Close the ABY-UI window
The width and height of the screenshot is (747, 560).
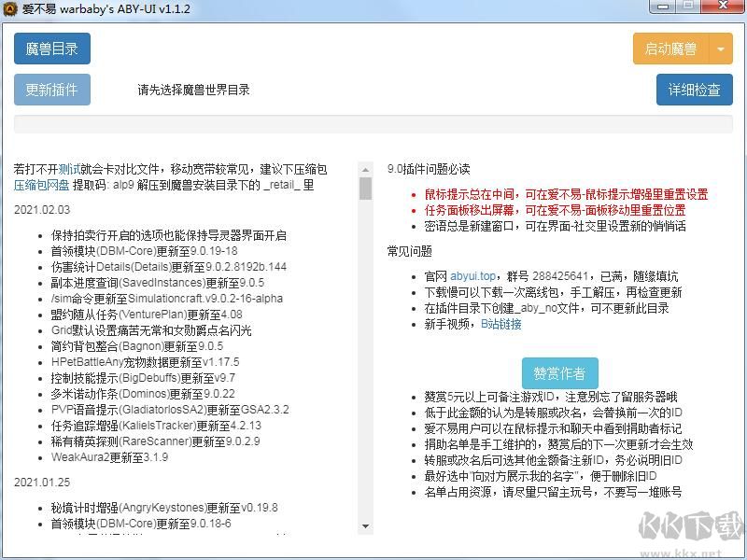723,7
